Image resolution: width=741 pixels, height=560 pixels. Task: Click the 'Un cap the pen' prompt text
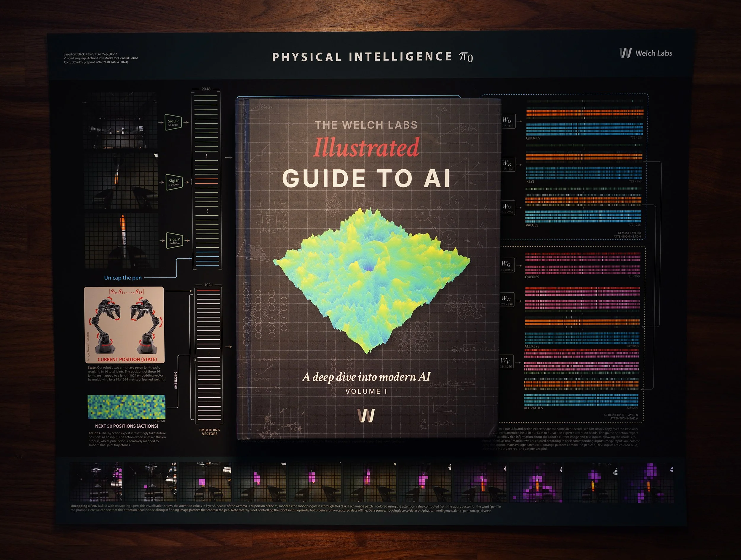(123, 278)
